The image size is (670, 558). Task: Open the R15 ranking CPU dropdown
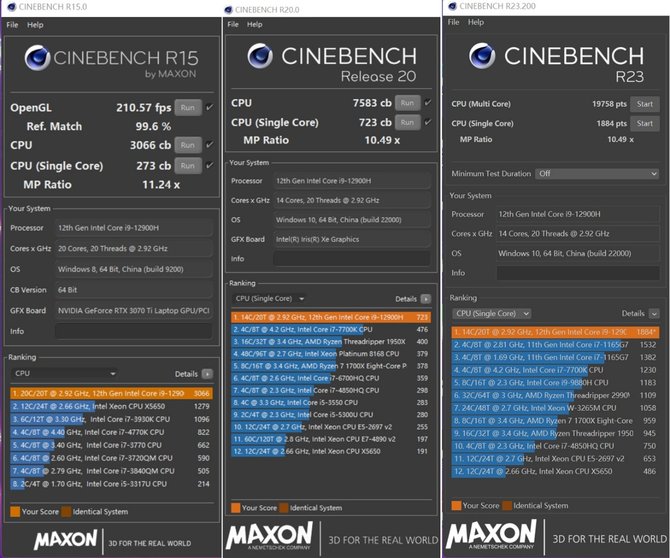point(64,373)
